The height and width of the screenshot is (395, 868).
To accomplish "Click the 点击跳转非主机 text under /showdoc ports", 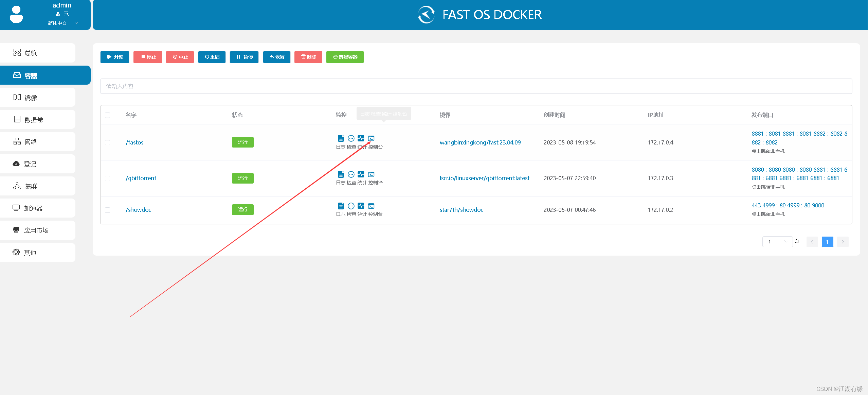I will click(x=768, y=214).
